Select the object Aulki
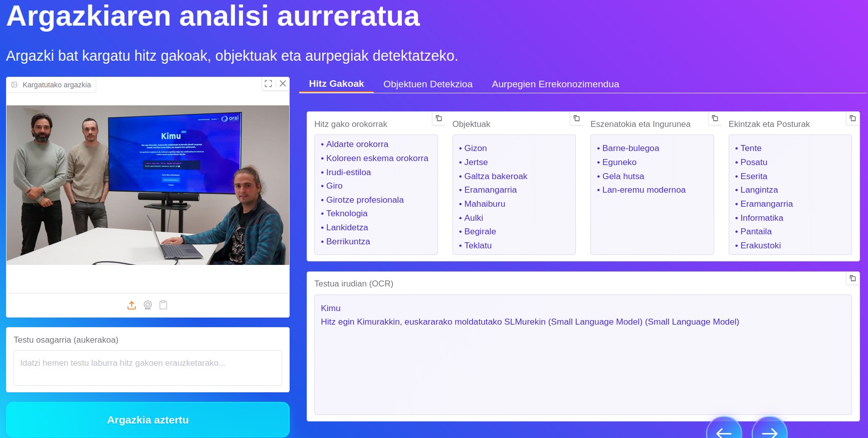This screenshot has width=868, height=438. [474, 218]
